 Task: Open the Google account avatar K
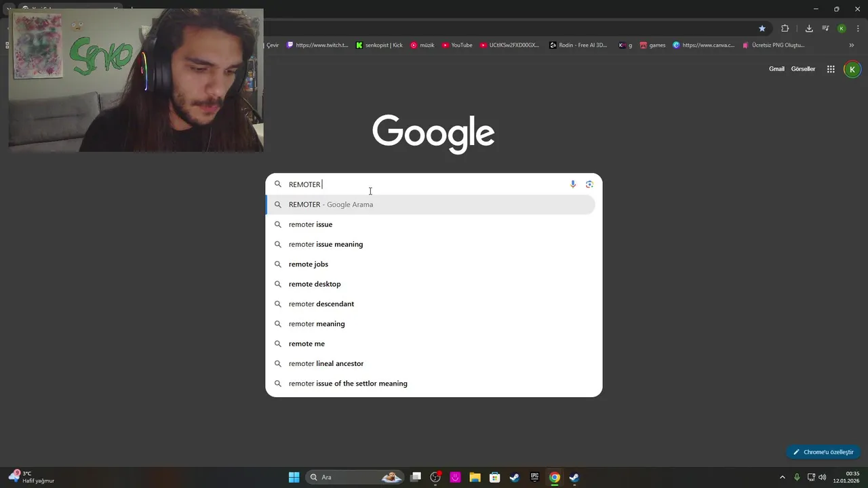coord(852,69)
